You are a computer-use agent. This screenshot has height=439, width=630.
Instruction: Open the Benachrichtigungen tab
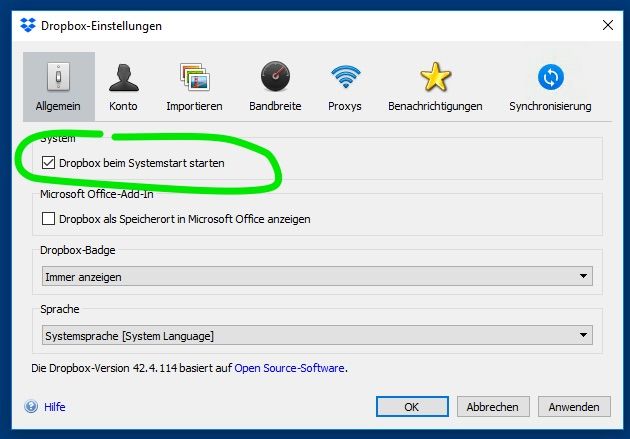[x=435, y=86]
